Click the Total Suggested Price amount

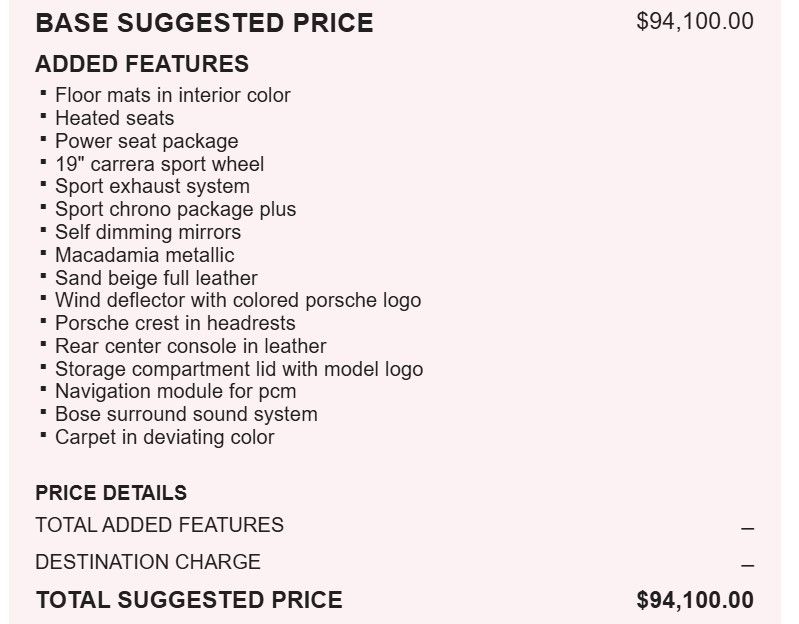(695, 600)
